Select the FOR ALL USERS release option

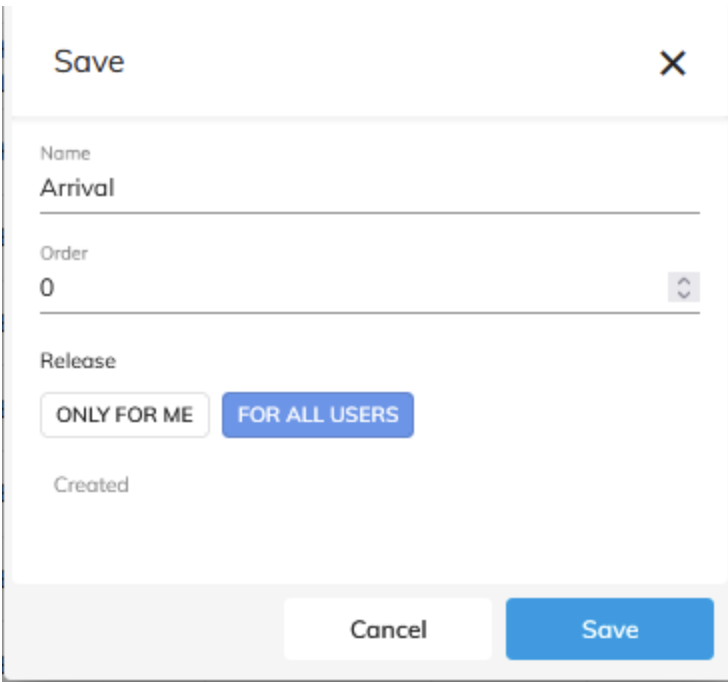pos(318,415)
